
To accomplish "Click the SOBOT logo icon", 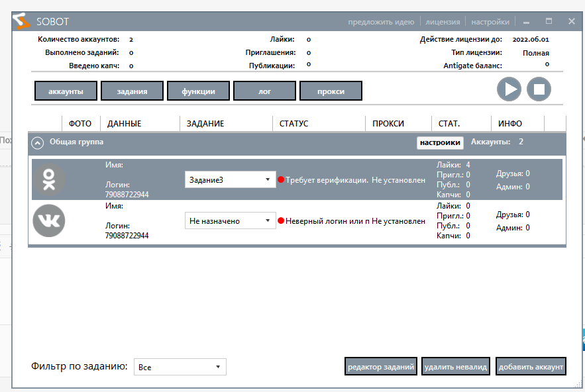I will coord(21,21).
